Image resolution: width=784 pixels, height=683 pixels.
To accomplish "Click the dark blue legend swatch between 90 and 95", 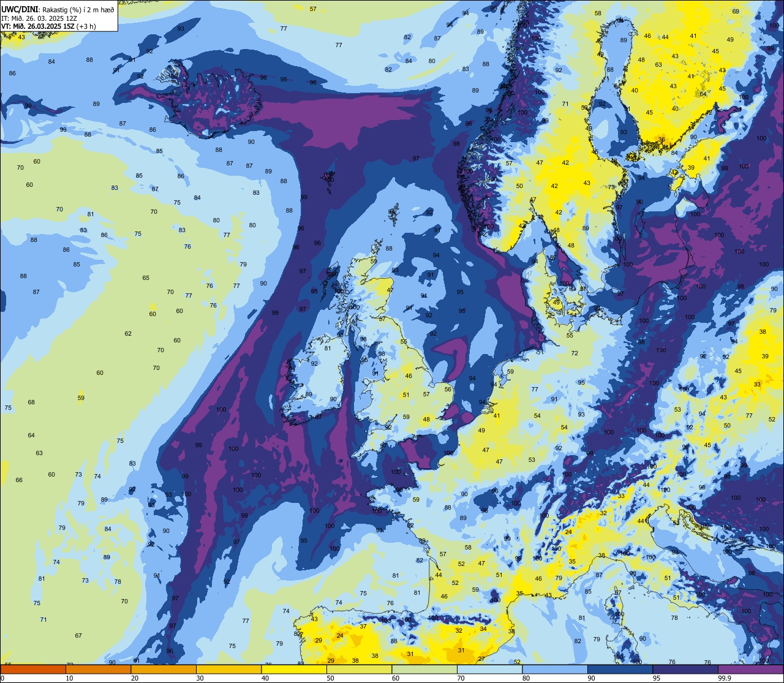I will [x=620, y=669].
